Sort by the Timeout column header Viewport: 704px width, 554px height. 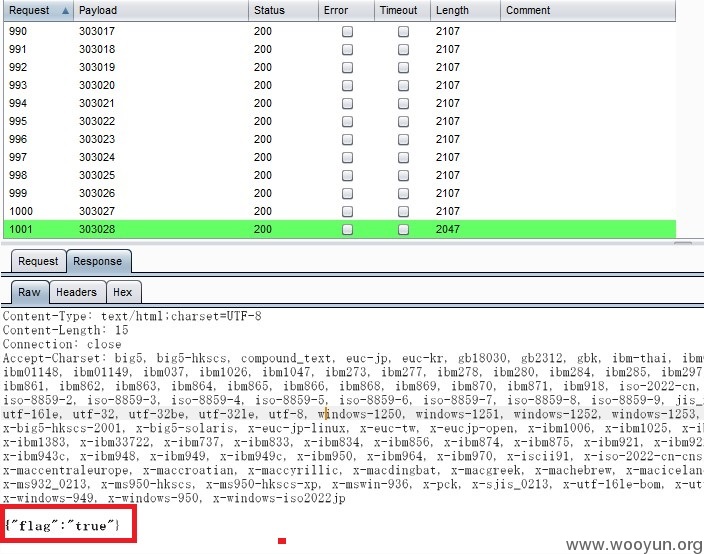(402, 10)
